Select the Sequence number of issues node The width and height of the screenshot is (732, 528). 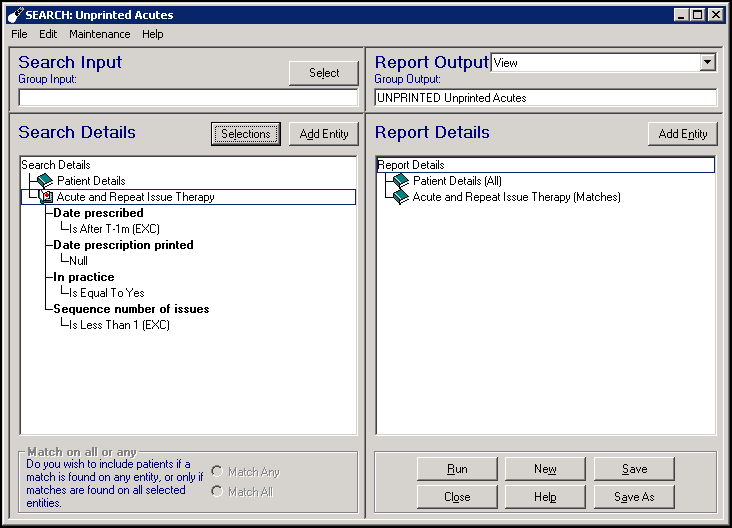click(x=131, y=309)
